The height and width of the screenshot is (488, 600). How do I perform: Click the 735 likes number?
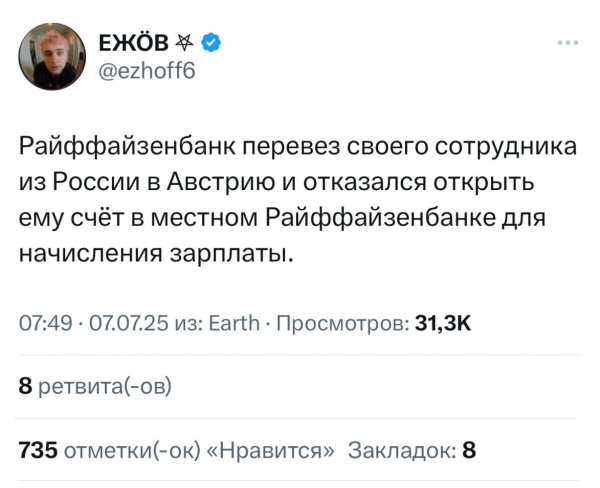point(38,449)
